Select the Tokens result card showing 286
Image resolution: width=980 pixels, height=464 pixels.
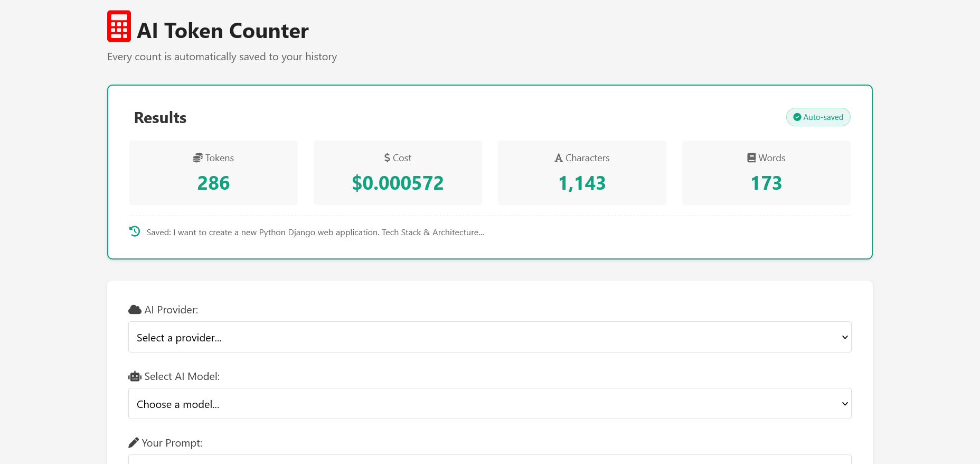(213, 173)
